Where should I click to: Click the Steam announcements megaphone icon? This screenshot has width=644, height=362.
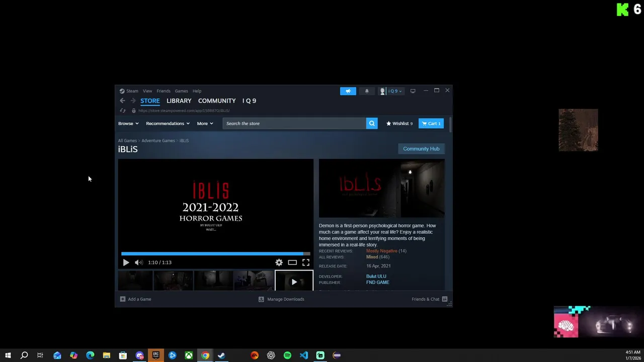348,91
